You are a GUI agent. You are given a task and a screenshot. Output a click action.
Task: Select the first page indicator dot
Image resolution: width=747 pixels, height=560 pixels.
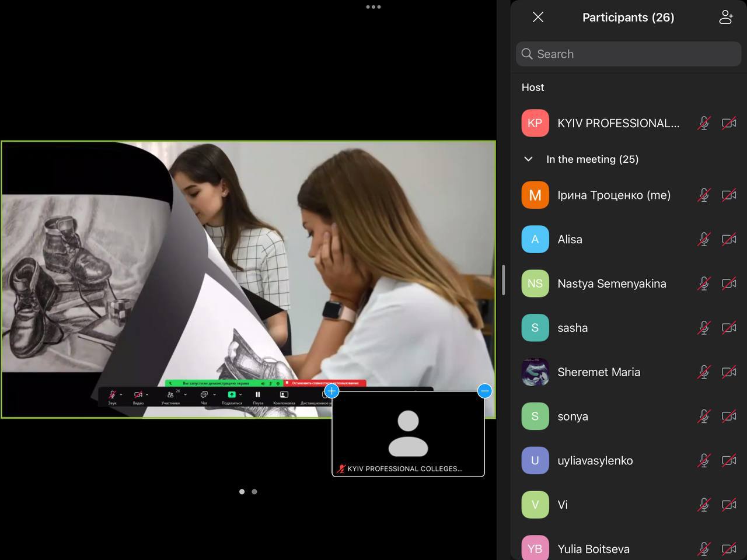tap(242, 492)
